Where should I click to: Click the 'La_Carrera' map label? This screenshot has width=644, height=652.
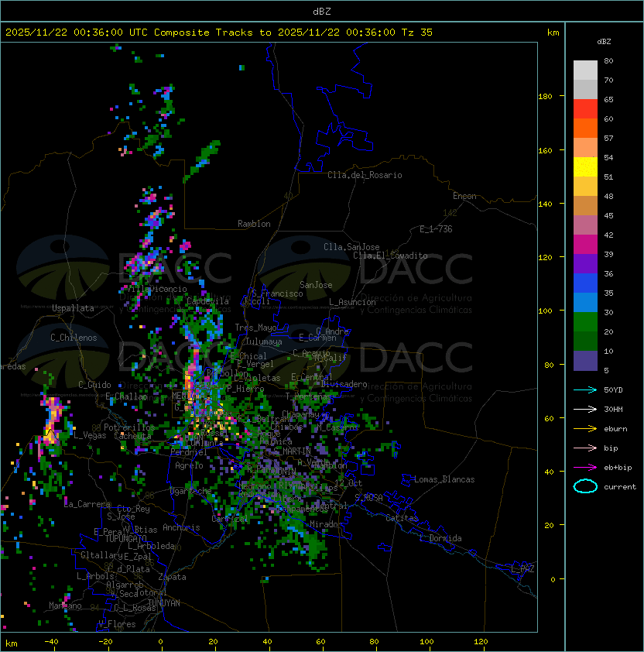coord(87,504)
